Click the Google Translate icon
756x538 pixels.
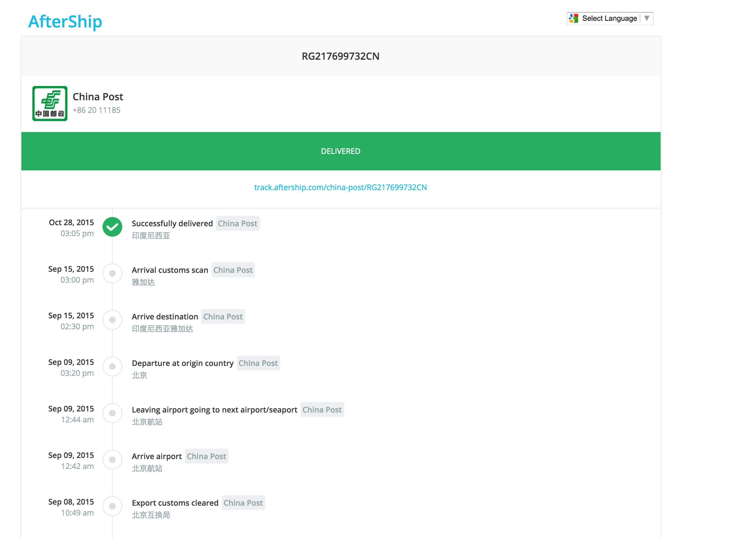coord(573,19)
